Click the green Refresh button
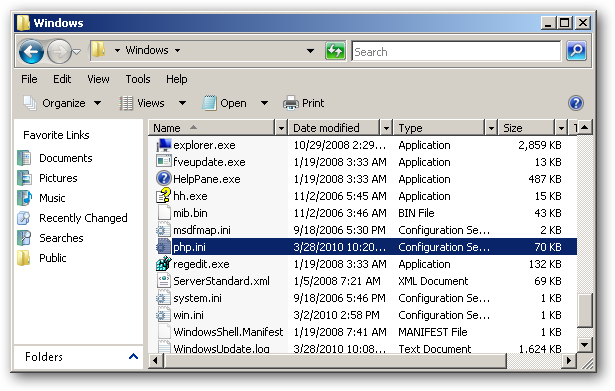This screenshot has height=391, width=615. [335, 51]
